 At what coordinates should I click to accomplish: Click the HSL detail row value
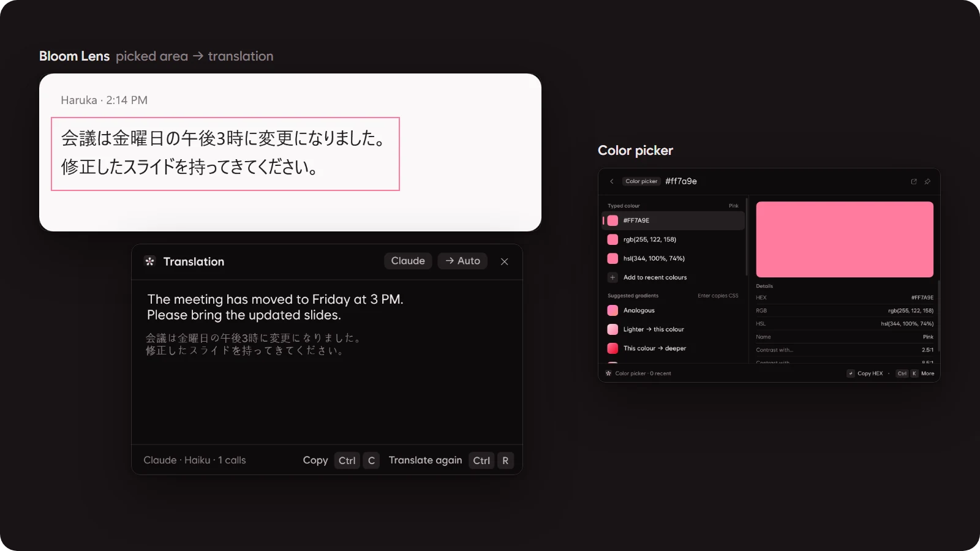click(x=907, y=324)
